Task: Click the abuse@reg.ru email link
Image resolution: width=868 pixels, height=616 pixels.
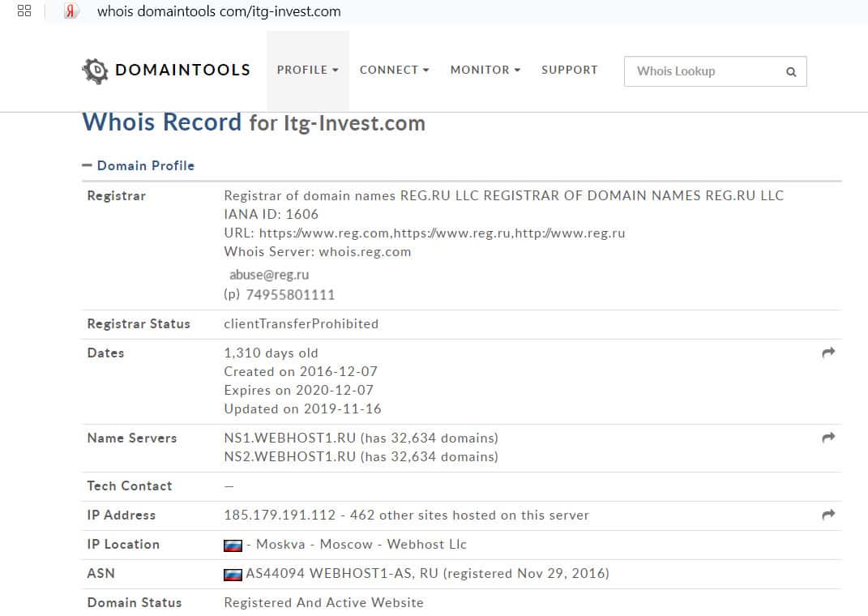Action: (269, 275)
